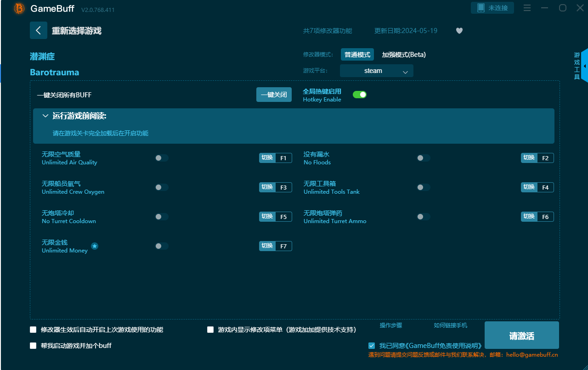
Task: Turn on No Turret Cooldown switch
Action: (162, 217)
